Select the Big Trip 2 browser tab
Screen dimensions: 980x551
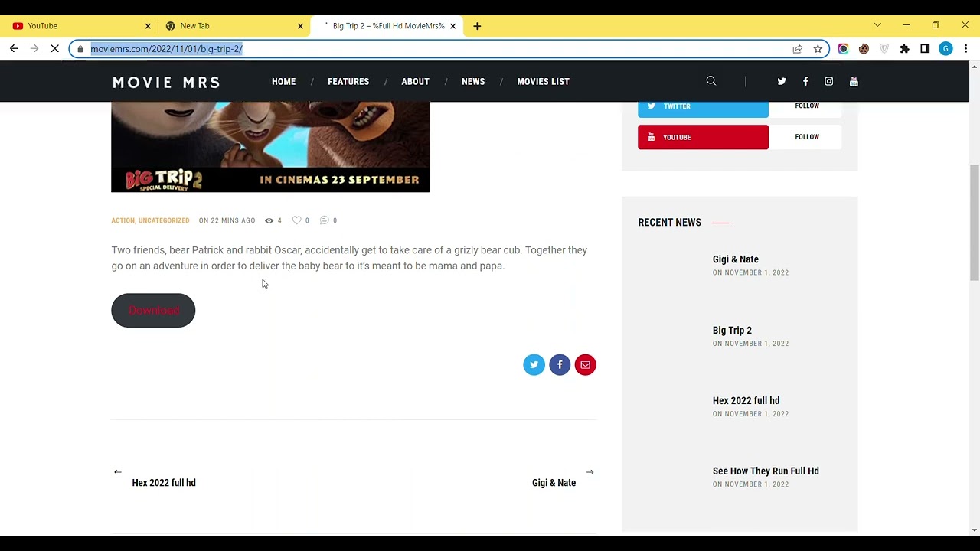coord(386,26)
